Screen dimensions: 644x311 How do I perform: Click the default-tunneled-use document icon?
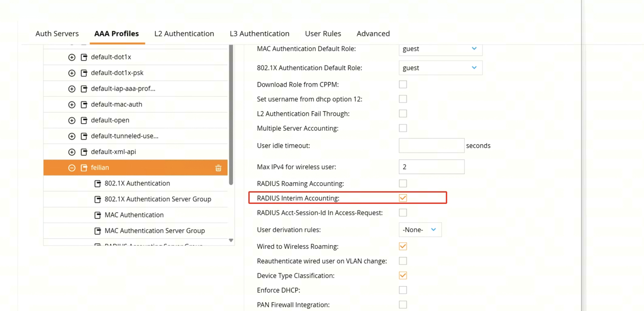[x=84, y=136]
